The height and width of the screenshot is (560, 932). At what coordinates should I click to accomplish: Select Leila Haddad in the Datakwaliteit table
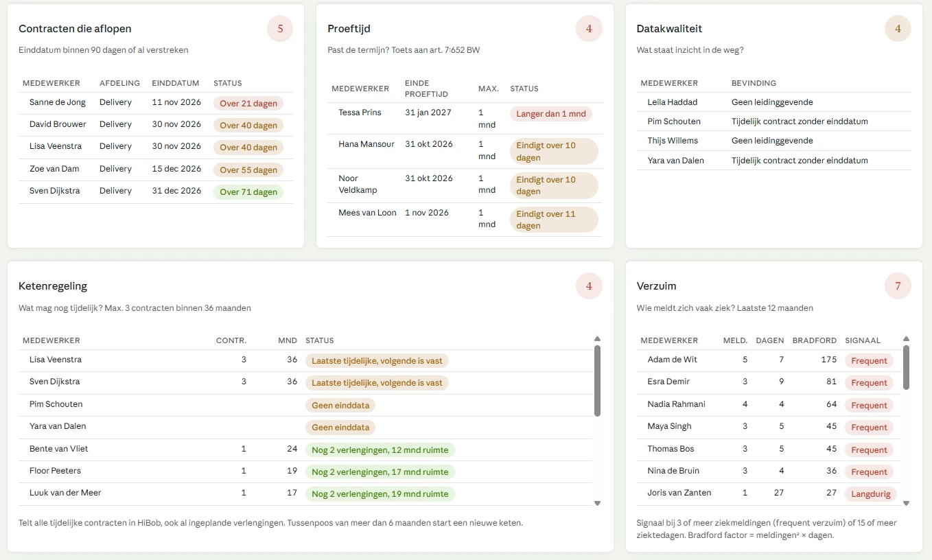coord(673,102)
